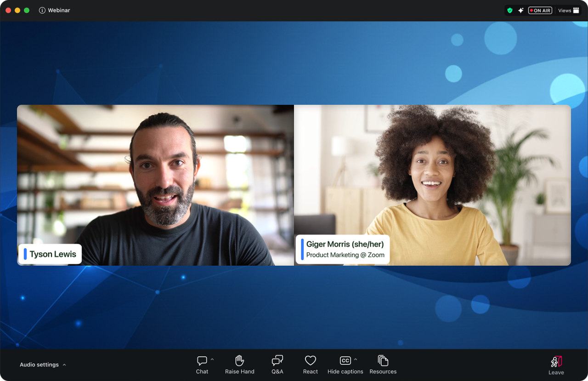588x381 pixels.
Task: Click the React heart icon
Action: pos(311,361)
